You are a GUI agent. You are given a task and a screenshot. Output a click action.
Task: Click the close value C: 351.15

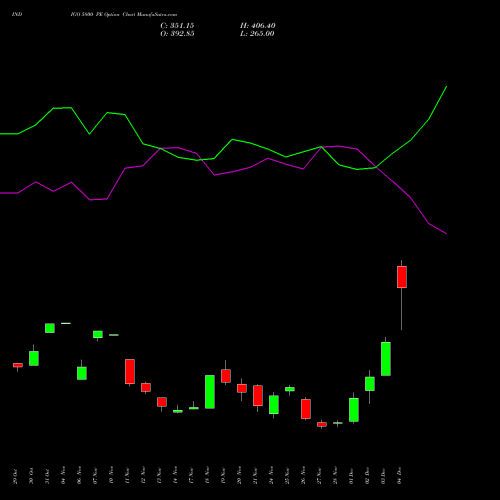pos(177,26)
